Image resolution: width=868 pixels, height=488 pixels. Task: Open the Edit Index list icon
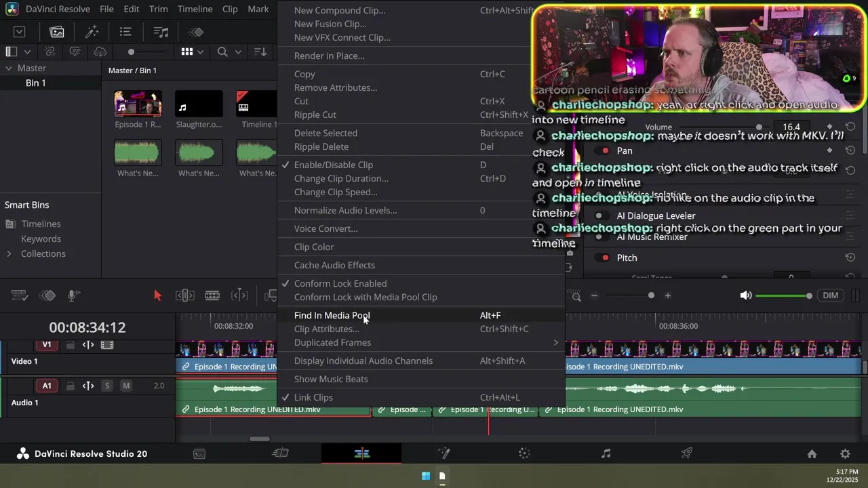tap(125, 32)
